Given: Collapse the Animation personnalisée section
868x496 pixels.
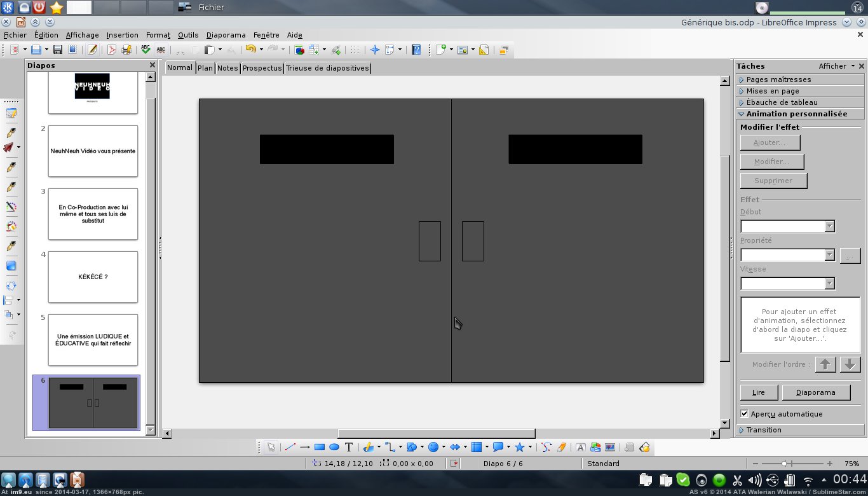Looking at the screenshot, I should [796, 114].
